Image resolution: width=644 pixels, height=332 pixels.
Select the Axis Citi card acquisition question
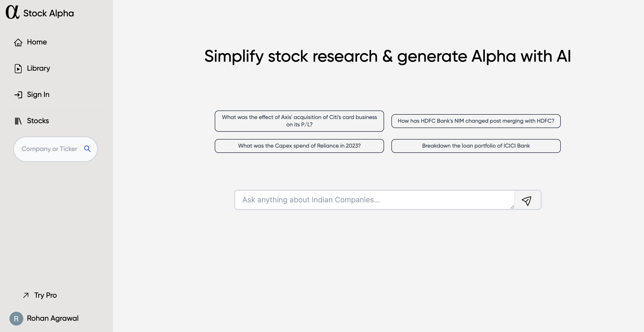point(299,121)
